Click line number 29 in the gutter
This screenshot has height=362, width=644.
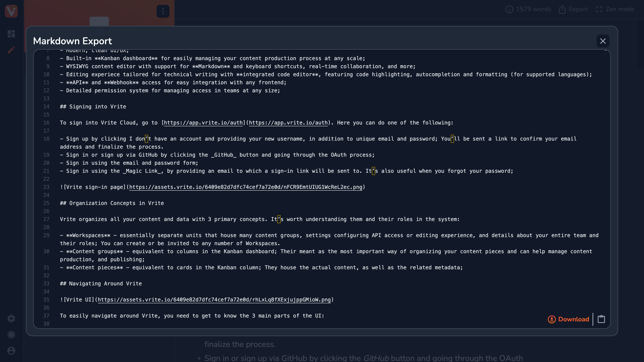[x=46, y=235]
